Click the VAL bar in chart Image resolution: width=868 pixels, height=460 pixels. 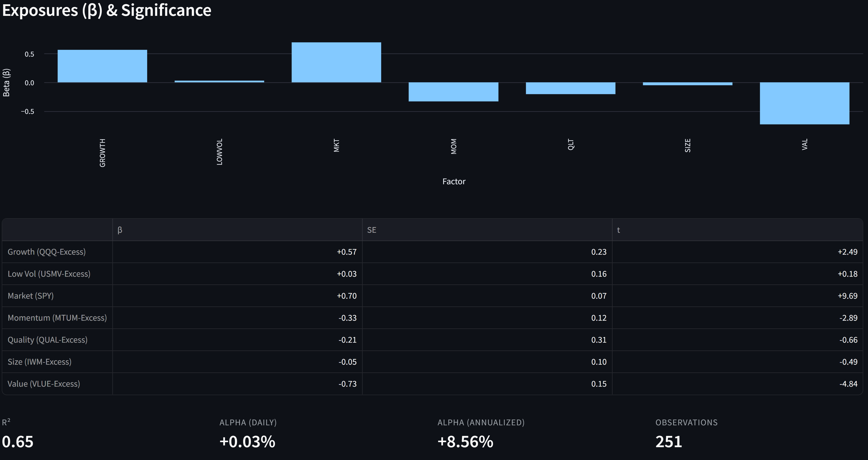pos(804,103)
